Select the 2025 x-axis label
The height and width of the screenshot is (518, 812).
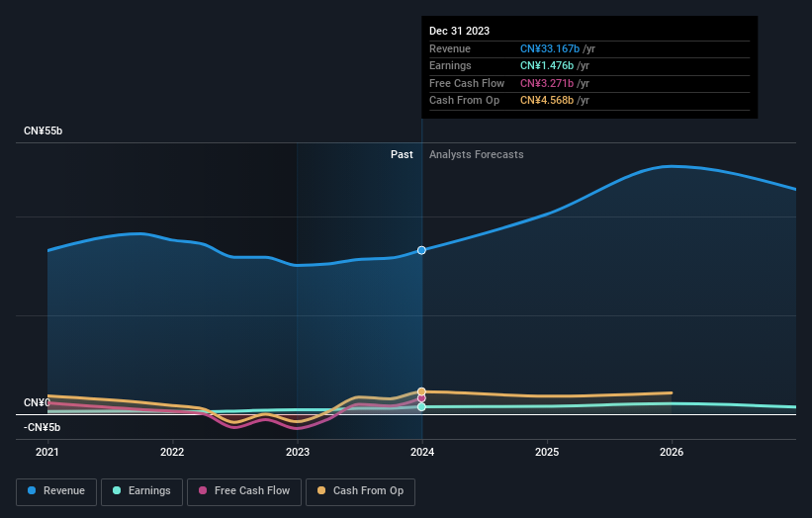coord(547,452)
